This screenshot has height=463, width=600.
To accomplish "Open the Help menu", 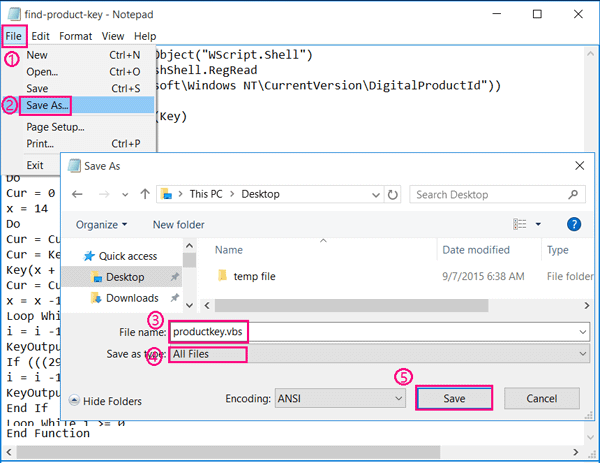I will 145,36.
